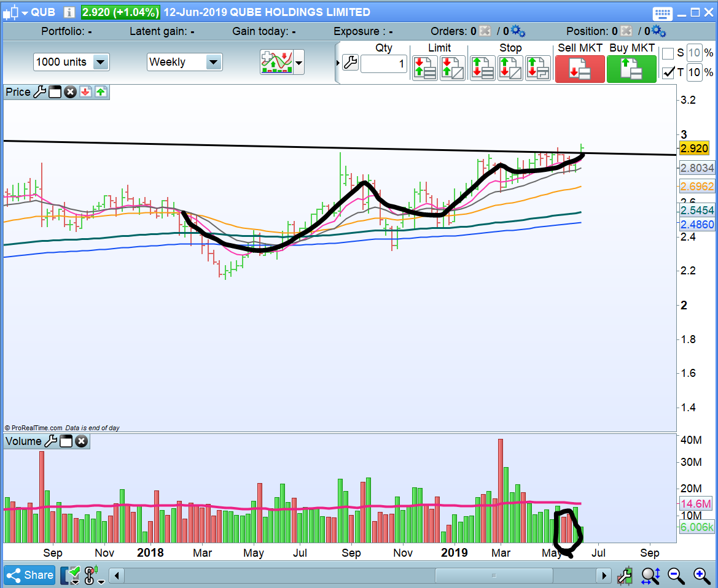Click the Portfolio label in the status row

coord(63,31)
